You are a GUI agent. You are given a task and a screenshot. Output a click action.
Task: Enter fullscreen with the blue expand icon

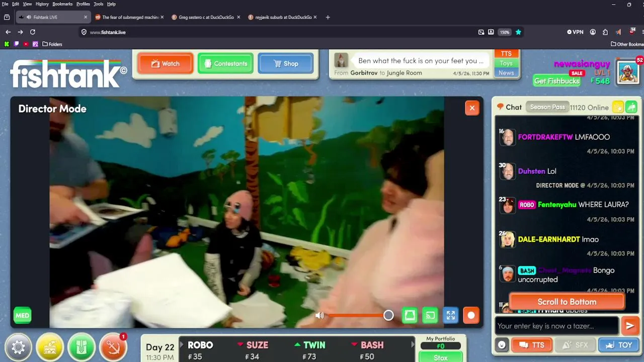pyautogui.click(x=451, y=315)
